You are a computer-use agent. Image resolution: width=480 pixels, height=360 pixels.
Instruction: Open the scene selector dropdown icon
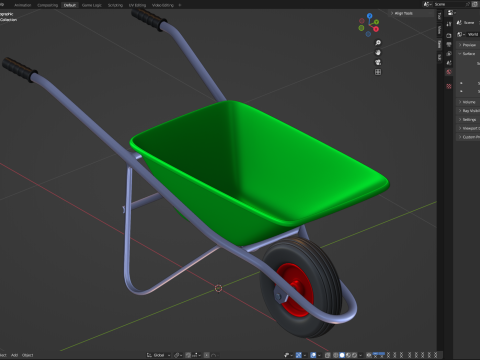tap(428, 4)
